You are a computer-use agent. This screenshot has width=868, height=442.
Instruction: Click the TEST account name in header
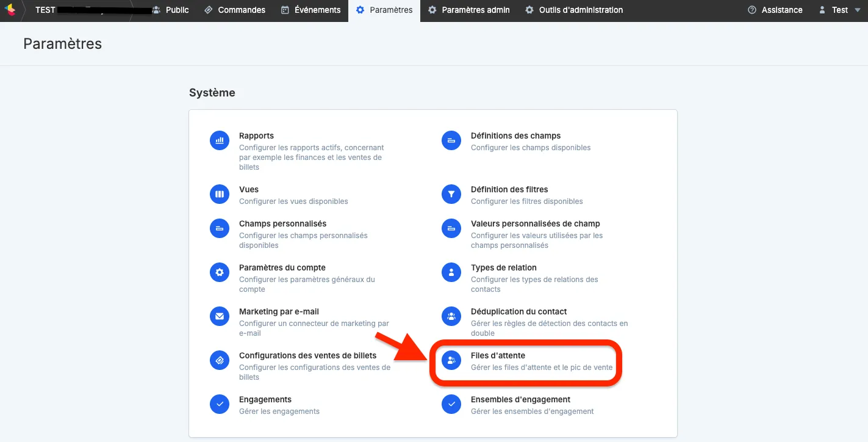45,10
